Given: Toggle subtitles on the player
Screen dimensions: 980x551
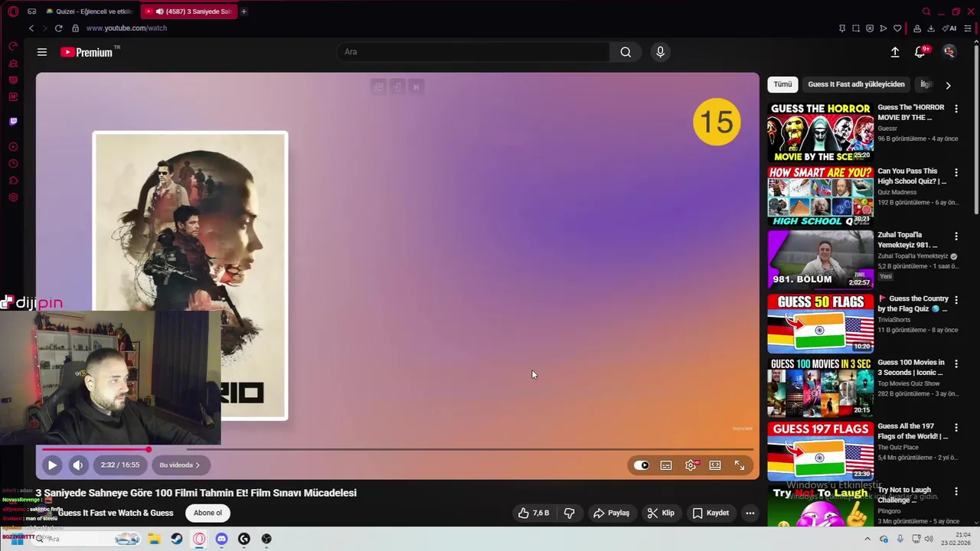Looking at the screenshot, I should pos(666,465).
